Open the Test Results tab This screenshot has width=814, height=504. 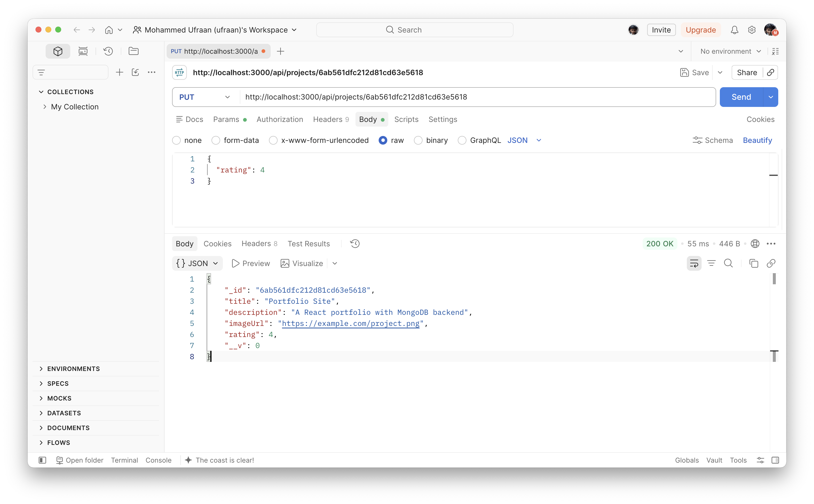tap(309, 244)
